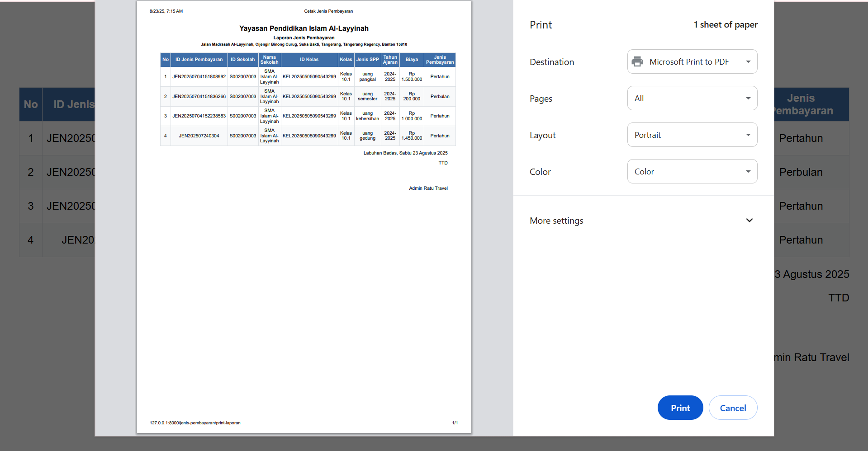Viewport: 868px width, 451px height.
Task: Open the Color mode dropdown
Action: click(692, 171)
